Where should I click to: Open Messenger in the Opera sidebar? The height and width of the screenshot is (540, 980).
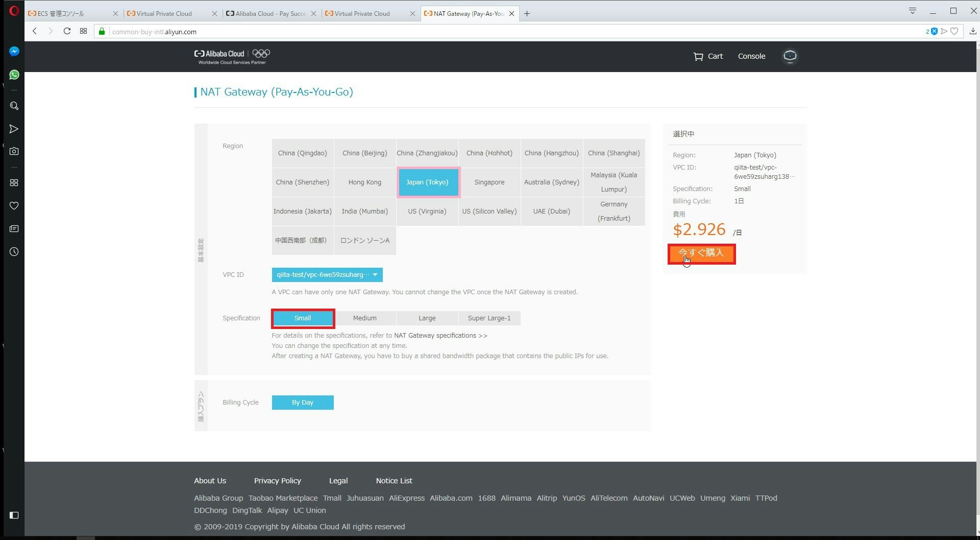(14, 51)
